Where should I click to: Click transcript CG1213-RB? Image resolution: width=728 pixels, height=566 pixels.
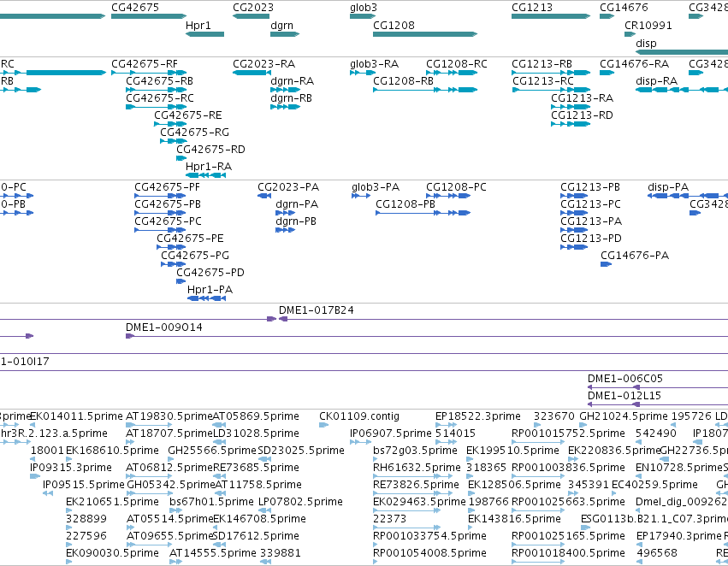(x=542, y=64)
